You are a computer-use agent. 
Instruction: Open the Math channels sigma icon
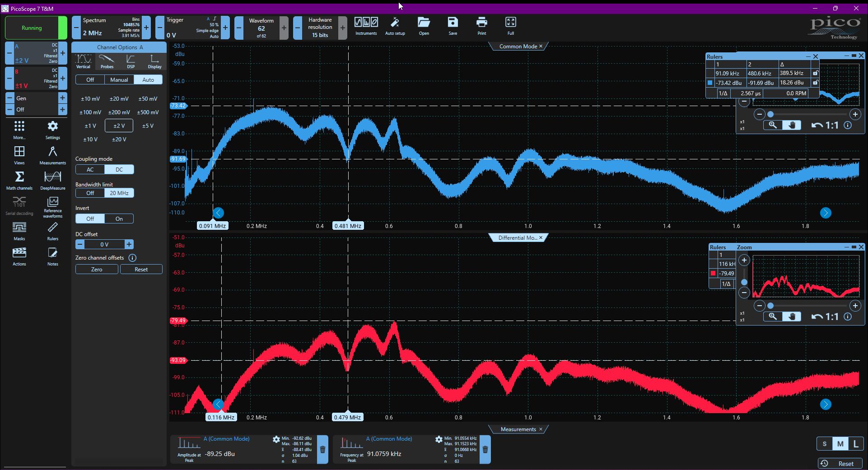[x=19, y=180]
